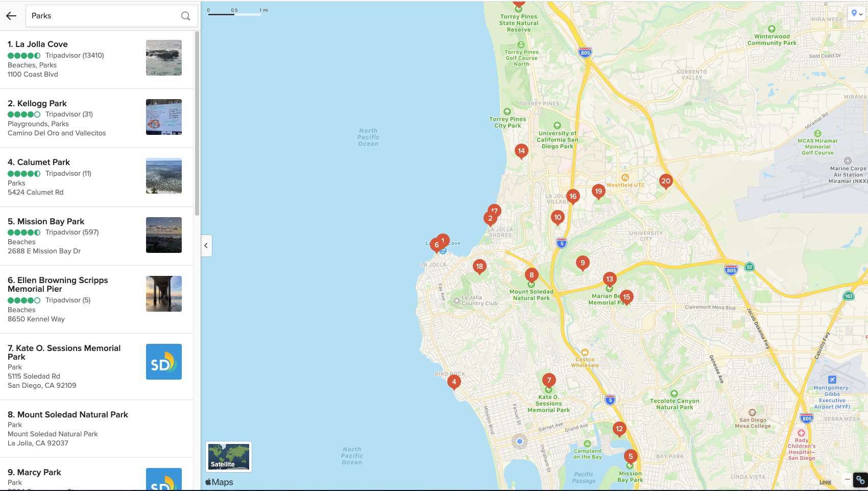Click the '8650 Kennel Way' address
Viewport: 868px width, 491px height.
click(x=36, y=319)
